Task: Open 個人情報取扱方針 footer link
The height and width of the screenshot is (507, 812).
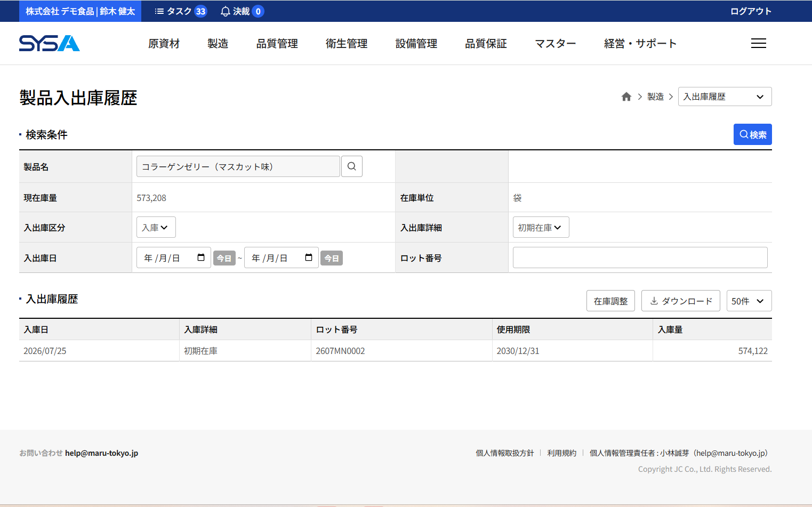Action: [504, 453]
